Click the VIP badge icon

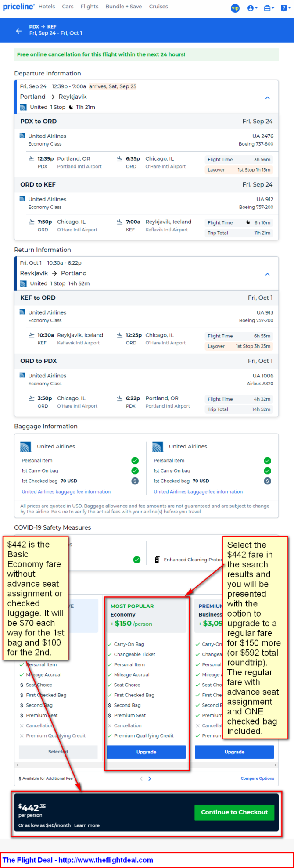click(235, 8)
